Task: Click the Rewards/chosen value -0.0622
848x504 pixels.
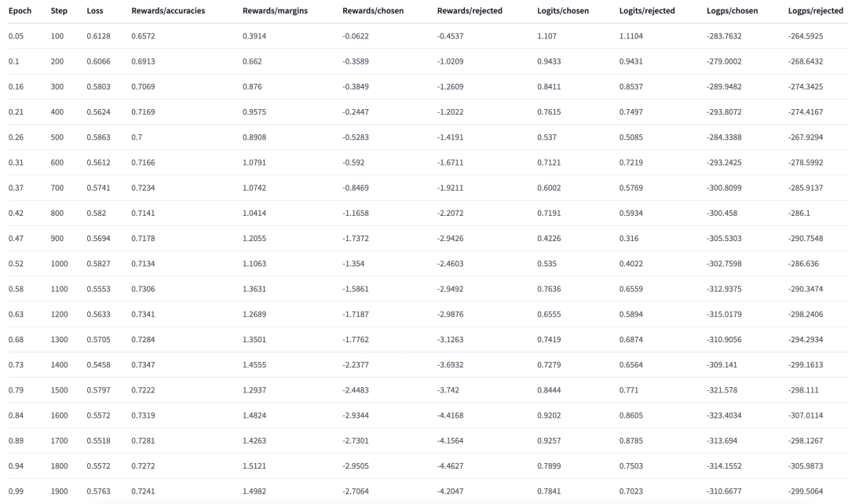Action: pyautogui.click(x=356, y=36)
